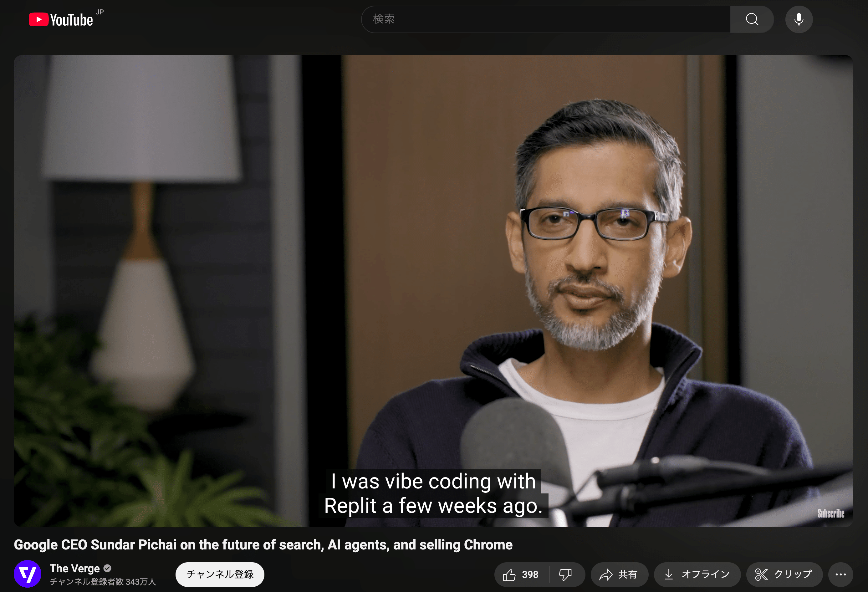Dislike the video with thumbs down
The width and height of the screenshot is (868, 592).
[x=565, y=574]
